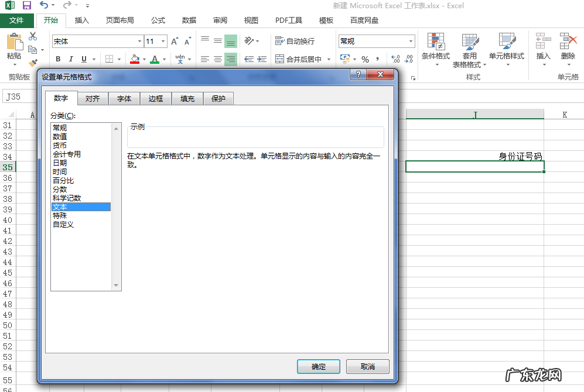
Task: Switch to the 数据 ribbon tab
Action: [x=189, y=20]
